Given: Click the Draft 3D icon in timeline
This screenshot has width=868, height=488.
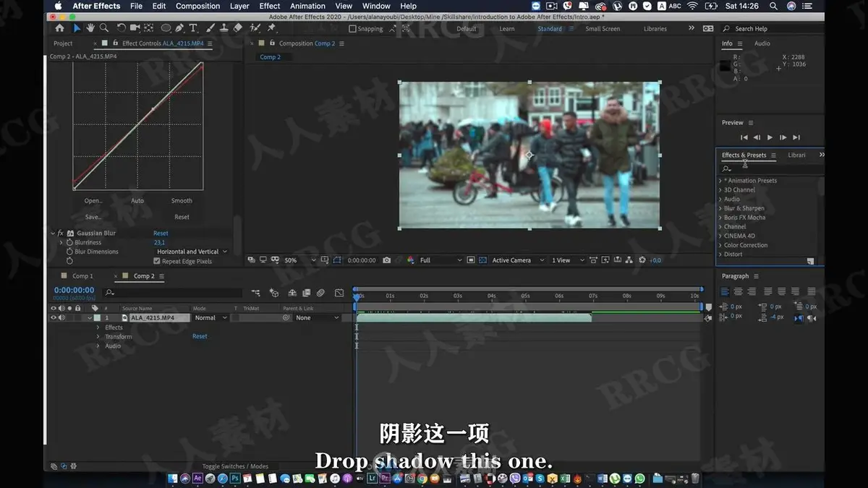Looking at the screenshot, I should (x=274, y=293).
